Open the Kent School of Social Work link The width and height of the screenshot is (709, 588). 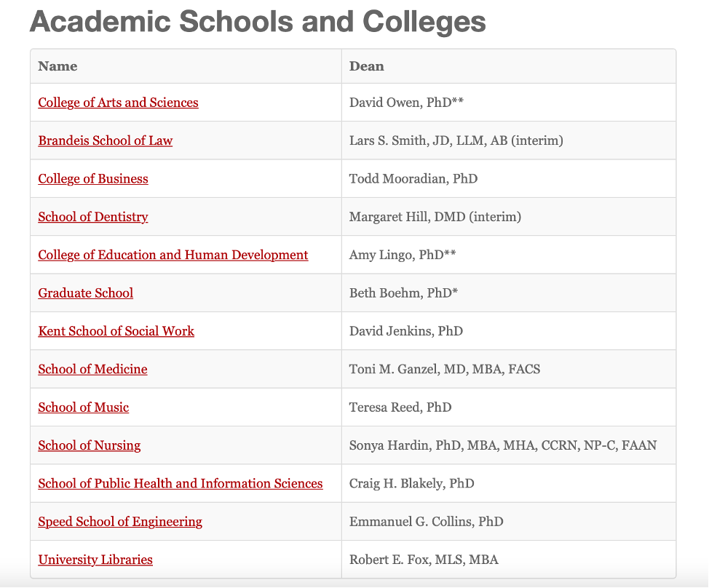[116, 331]
